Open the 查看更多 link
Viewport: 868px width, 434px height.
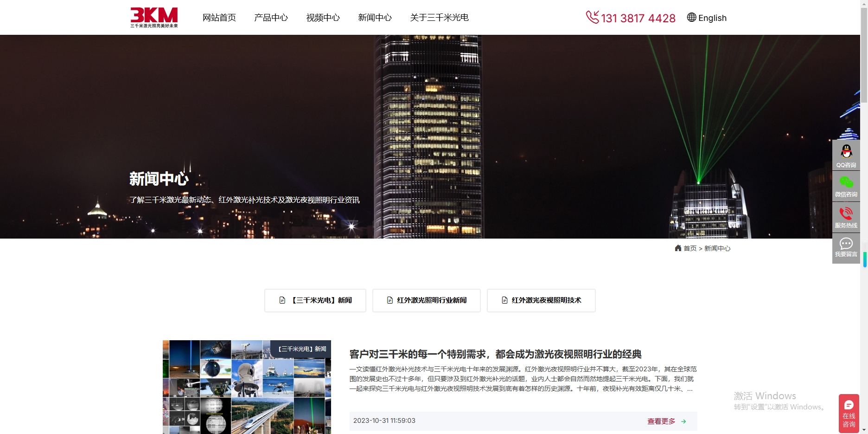(x=661, y=421)
